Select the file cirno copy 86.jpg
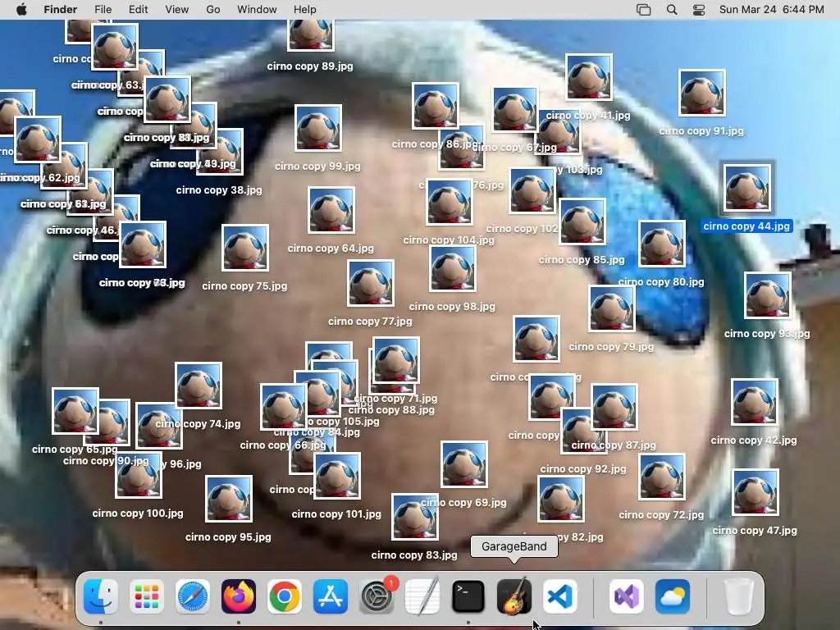Image resolution: width=840 pixels, height=630 pixels. [x=436, y=106]
